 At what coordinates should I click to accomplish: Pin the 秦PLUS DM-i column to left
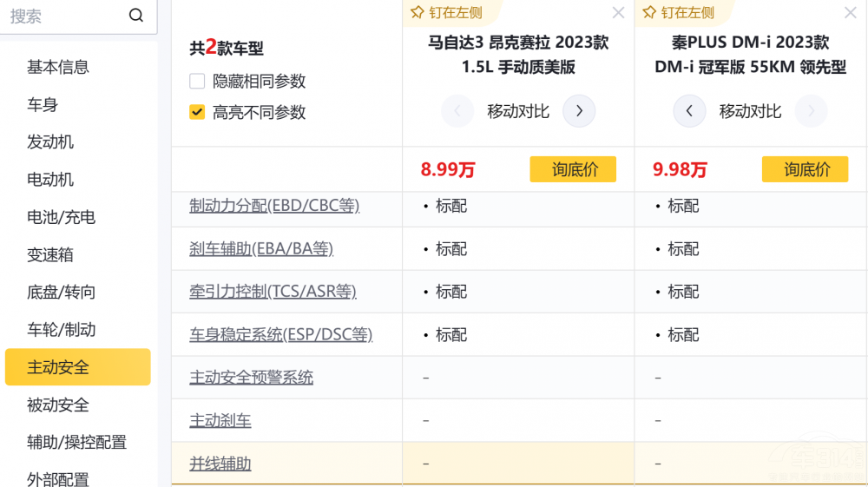coord(678,13)
